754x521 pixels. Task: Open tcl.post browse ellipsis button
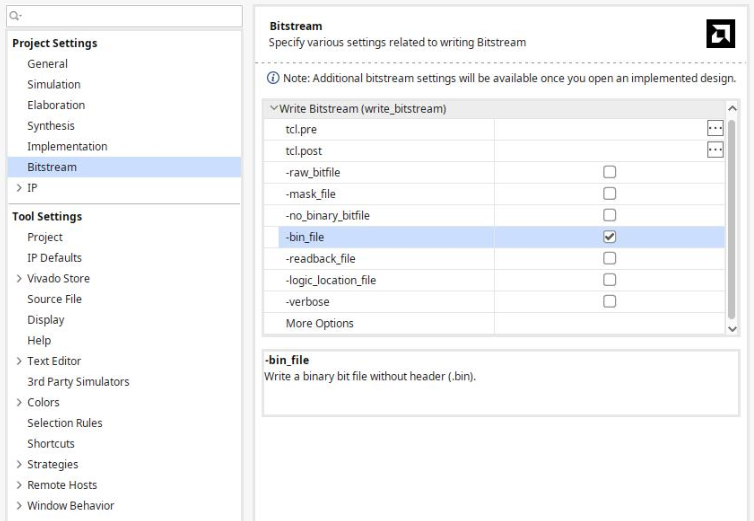point(714,150)
